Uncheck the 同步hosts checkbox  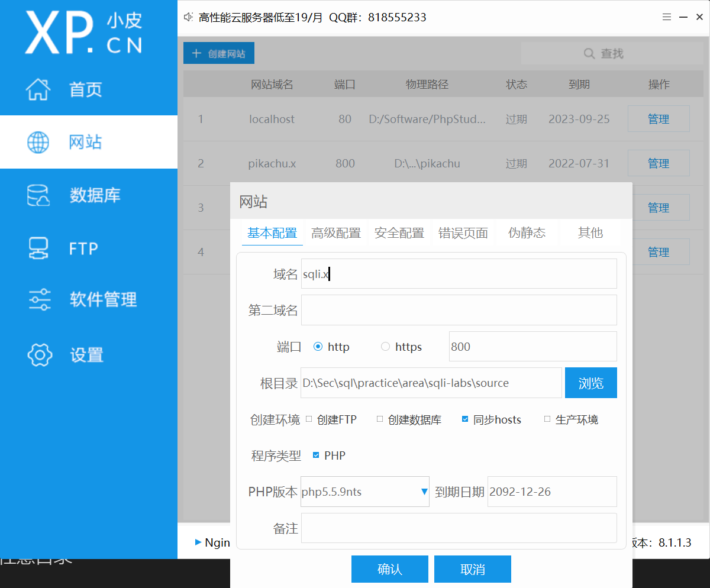pos(465,419)
